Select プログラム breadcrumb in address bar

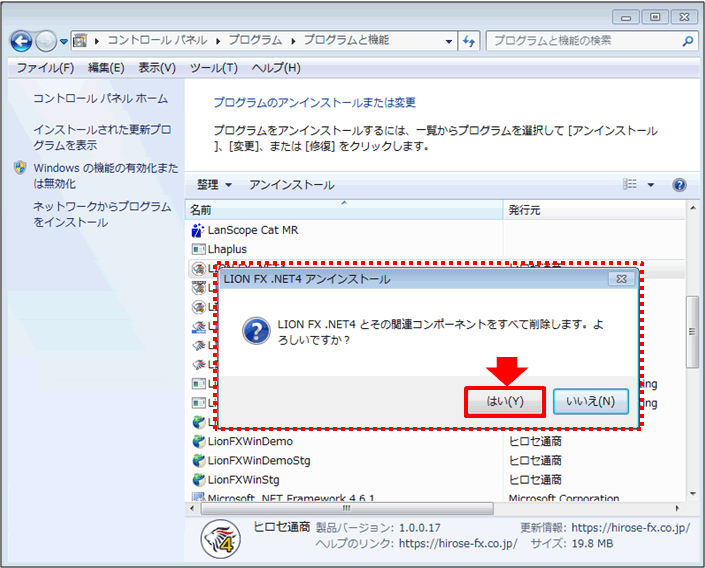point(255,40)
